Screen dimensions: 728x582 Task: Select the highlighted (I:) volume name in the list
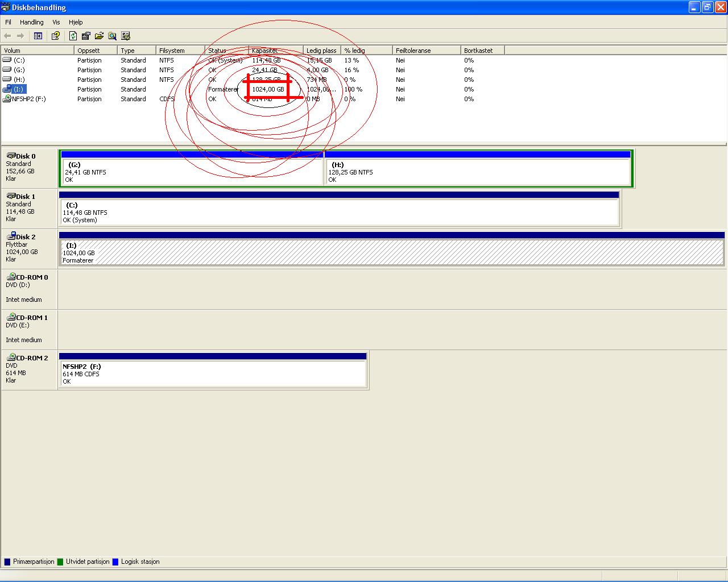coord(19,89)
